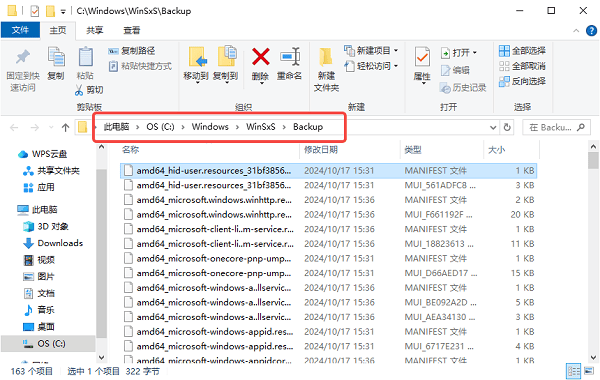Open the File (文件) tab
Viewport: 600px width, 380px height.
click(20, 30)
